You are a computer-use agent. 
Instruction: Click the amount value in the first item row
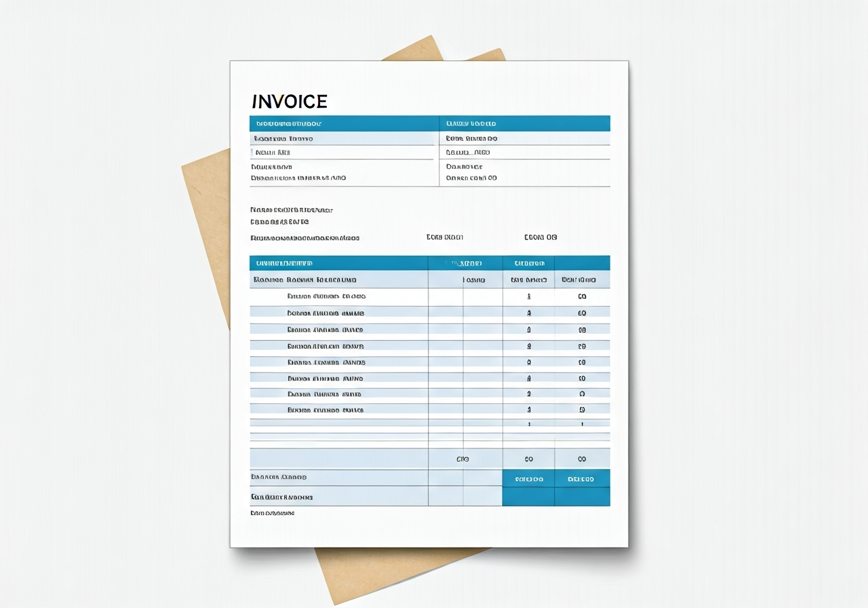click(582, 297)
